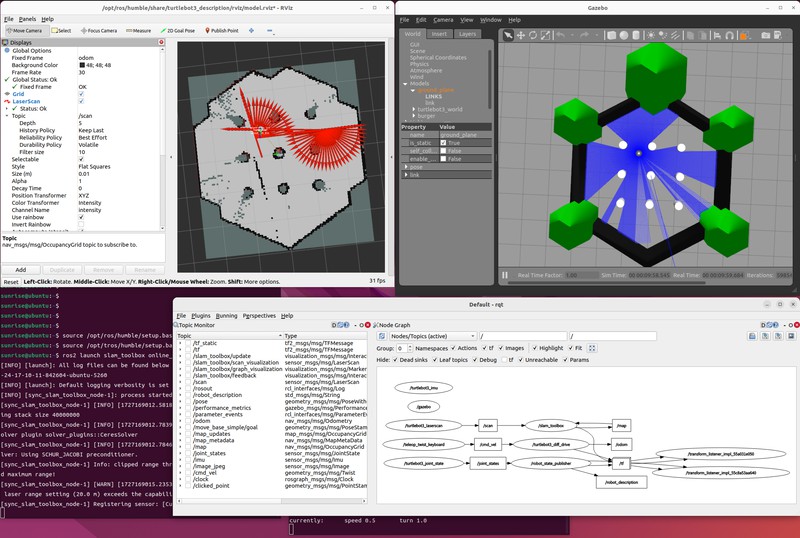Click the Add display button

click(21, 270)
